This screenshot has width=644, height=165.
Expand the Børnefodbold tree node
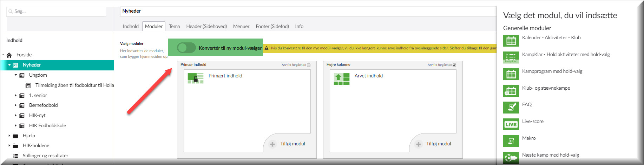point(16,105)
